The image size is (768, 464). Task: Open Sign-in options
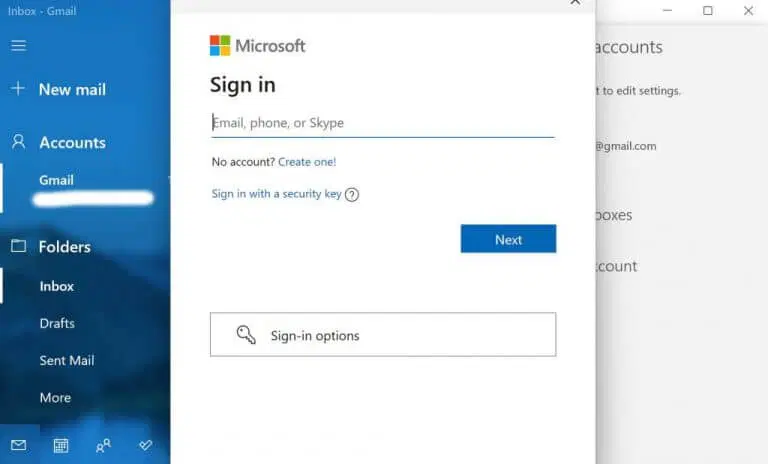tap(383, 335)
